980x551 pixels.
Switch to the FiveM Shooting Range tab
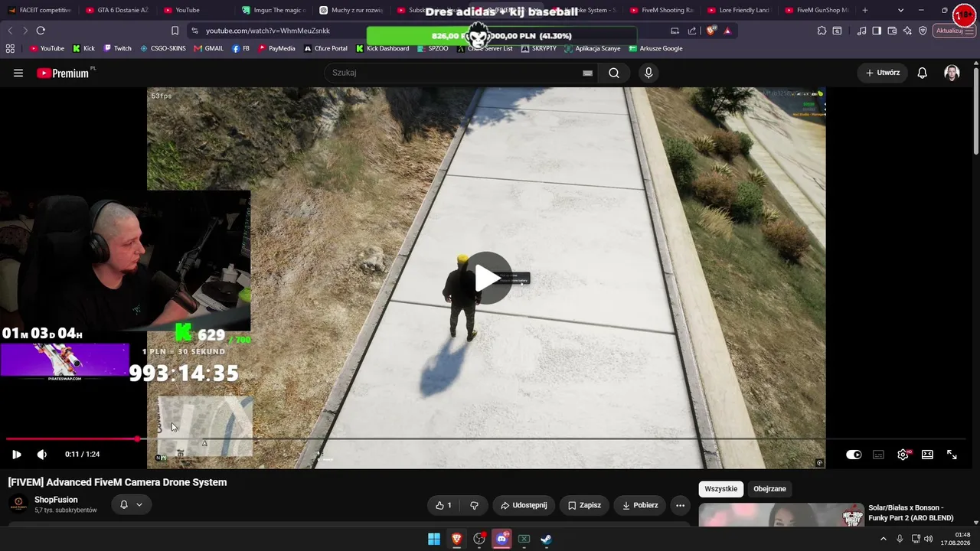coord(662,11)
